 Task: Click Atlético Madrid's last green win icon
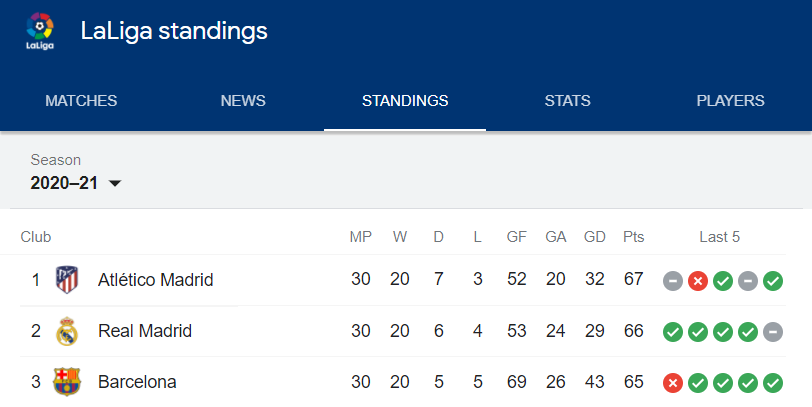[773, 281]
